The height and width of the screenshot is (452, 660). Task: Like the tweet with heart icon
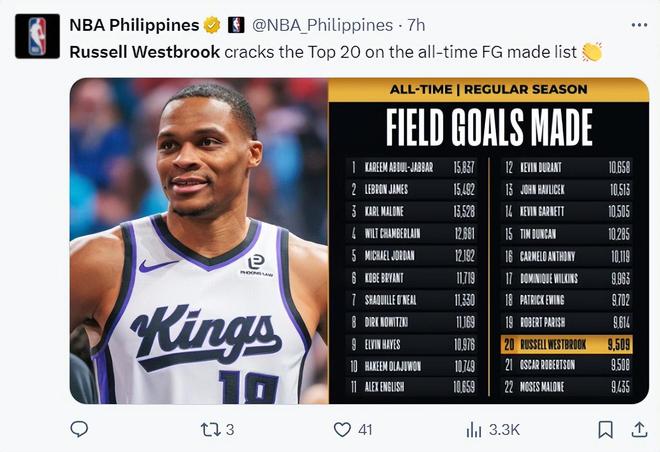[x=342, y=429]
